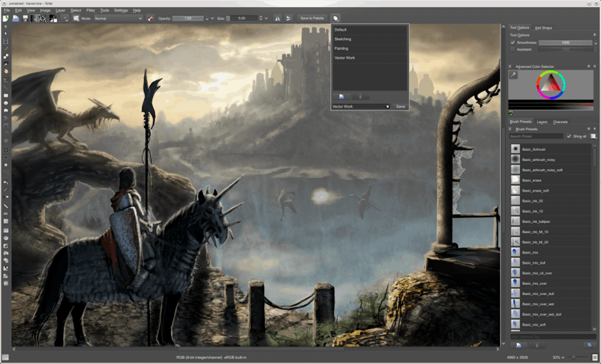Click the import icon in workspace popup
This screenshot has height=364, width=601.
click(x=342, y=97)
